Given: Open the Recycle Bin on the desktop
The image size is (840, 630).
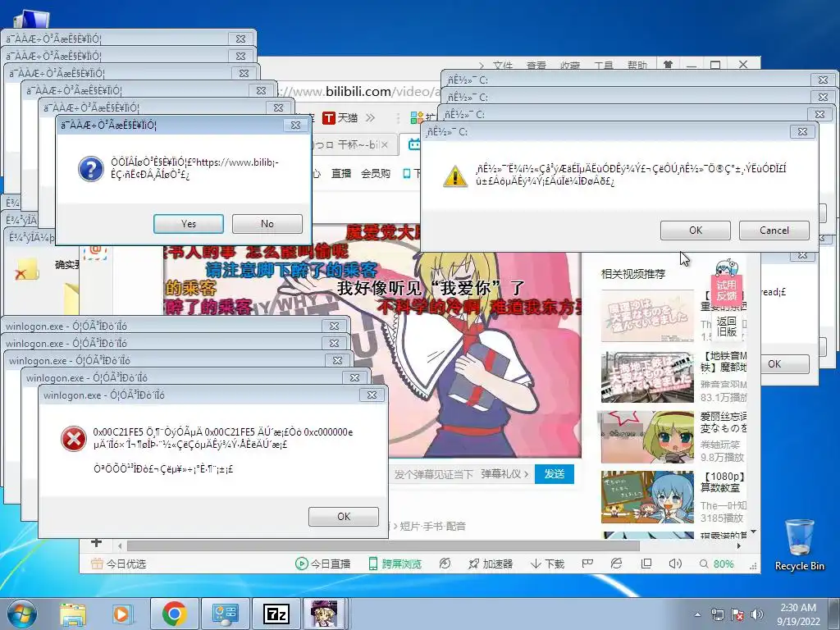Looking at the screenshot, I should point(799,545).
